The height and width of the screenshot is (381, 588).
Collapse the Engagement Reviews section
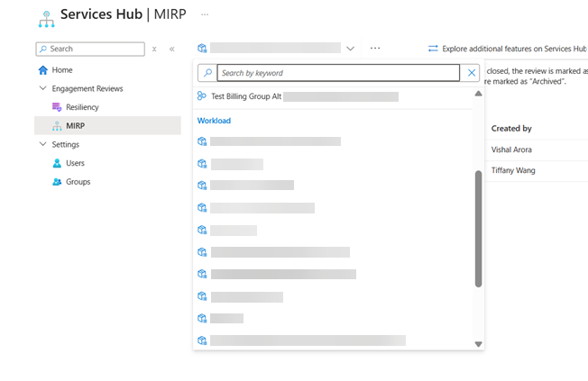(43, 88)
